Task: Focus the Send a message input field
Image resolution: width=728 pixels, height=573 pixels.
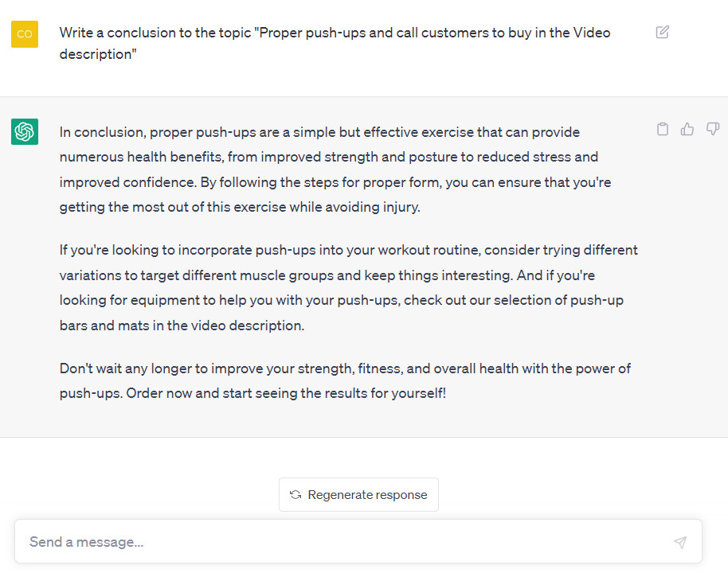Action: [x=342, y=542]
